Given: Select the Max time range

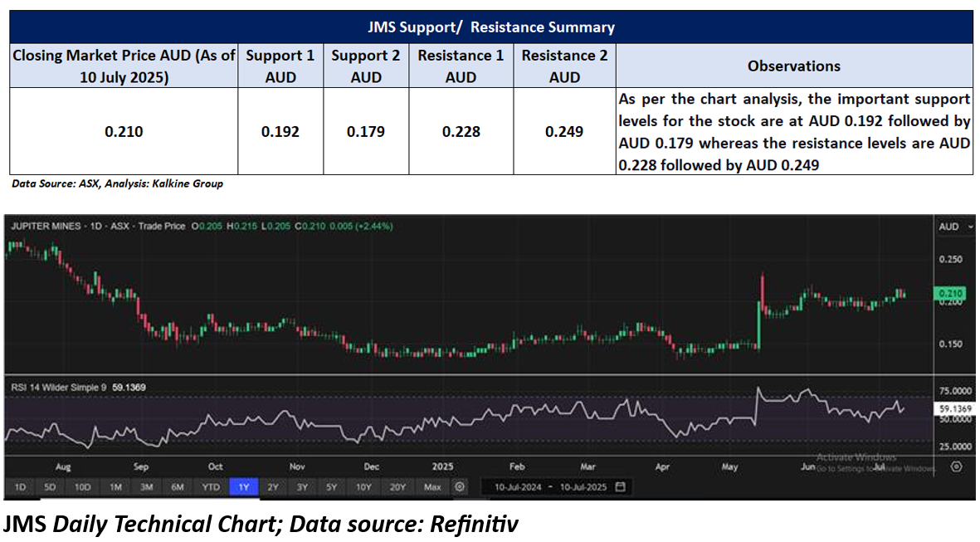Looking at the screenshot, I should [x=432, y=487].
